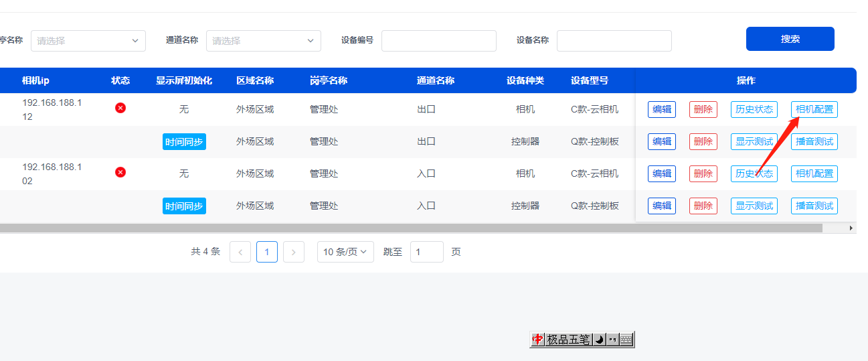This screenshot has height=361, width=868.
Task: Click red error status icon for 192.168.188.112
Action: [x=120, y=108]
